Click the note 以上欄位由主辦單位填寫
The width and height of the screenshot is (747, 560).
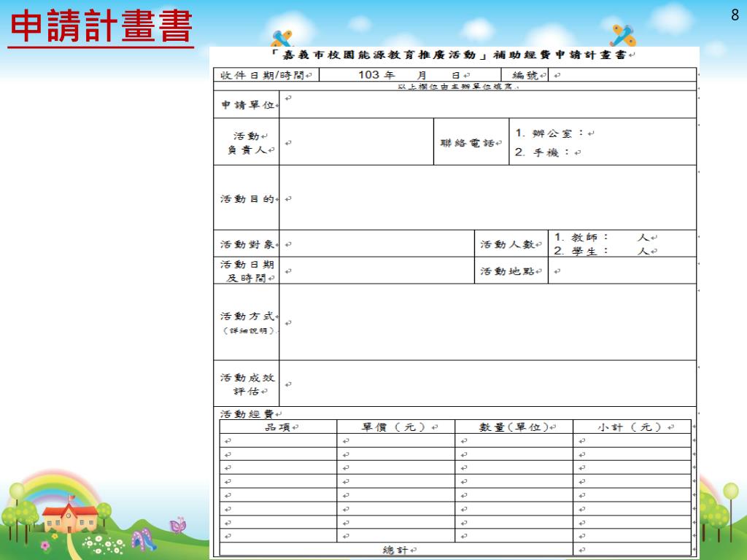457,87
